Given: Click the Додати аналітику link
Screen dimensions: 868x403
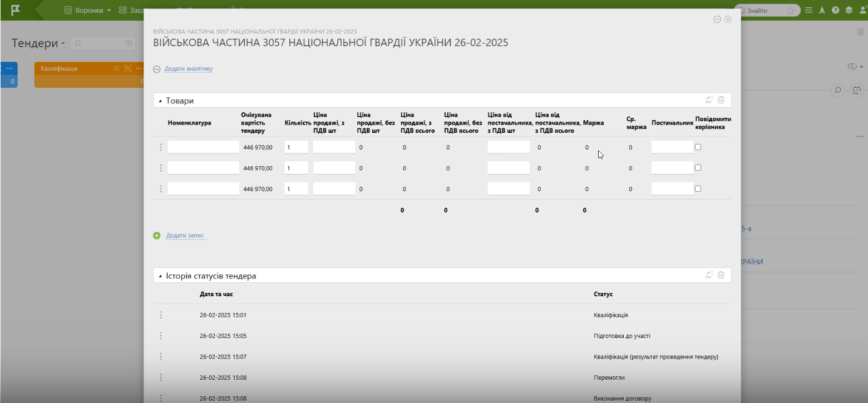Looking at the screenshot, I should (188, 69).
